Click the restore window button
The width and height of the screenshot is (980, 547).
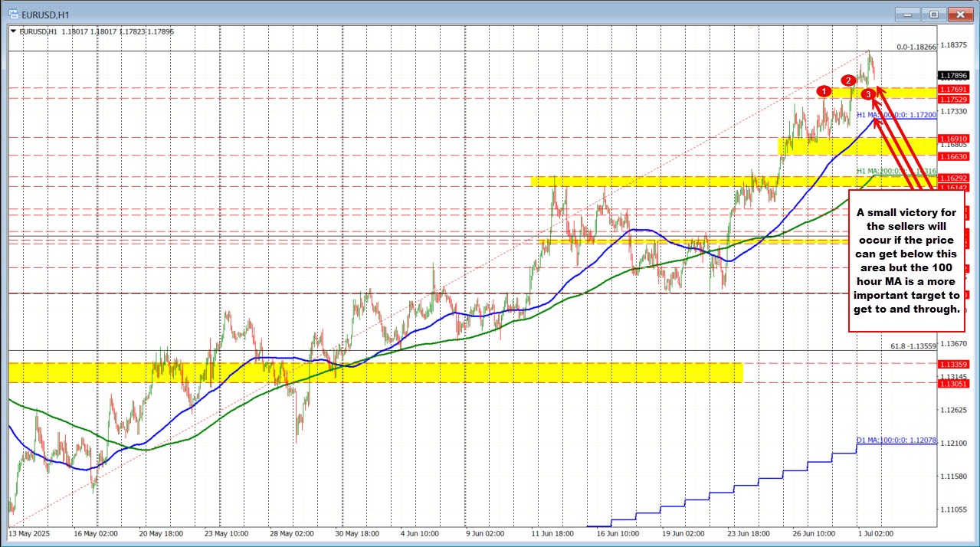pos(933,13)
